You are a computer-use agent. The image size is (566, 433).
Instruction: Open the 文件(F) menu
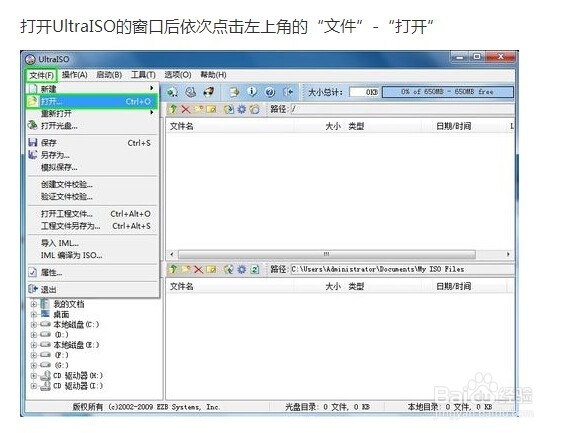pos(42,75)
